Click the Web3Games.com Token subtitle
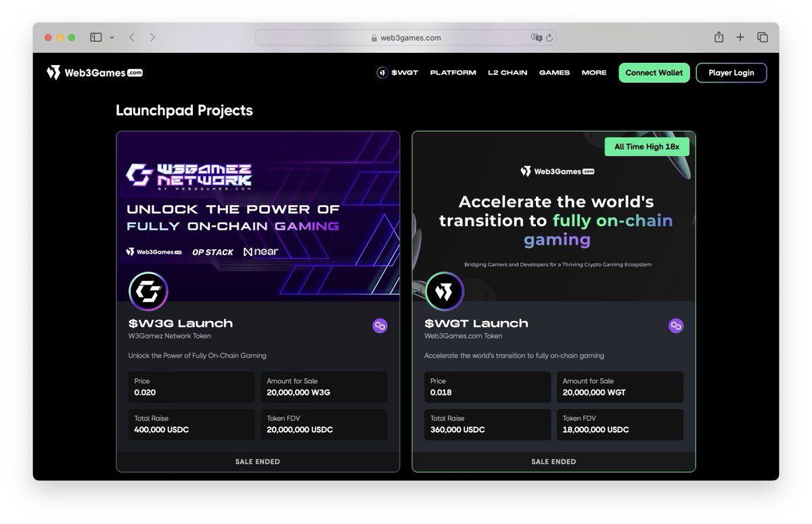The image size is (812, 524). pos(464,336)
